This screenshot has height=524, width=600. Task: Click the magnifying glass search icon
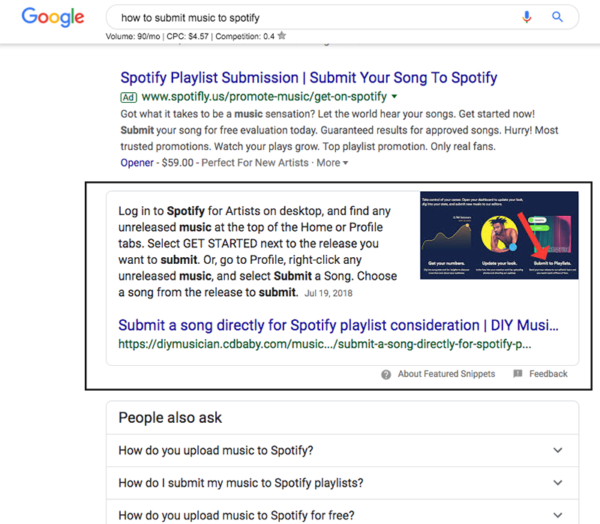click(x=557, y=17)
